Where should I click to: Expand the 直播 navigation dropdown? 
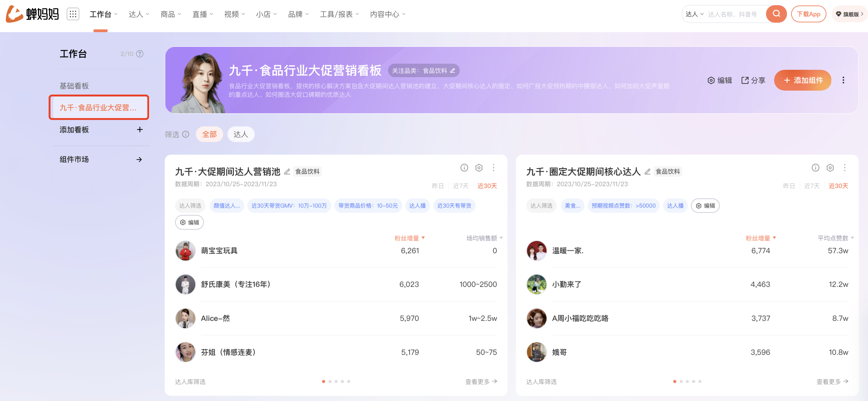(203, 14)
